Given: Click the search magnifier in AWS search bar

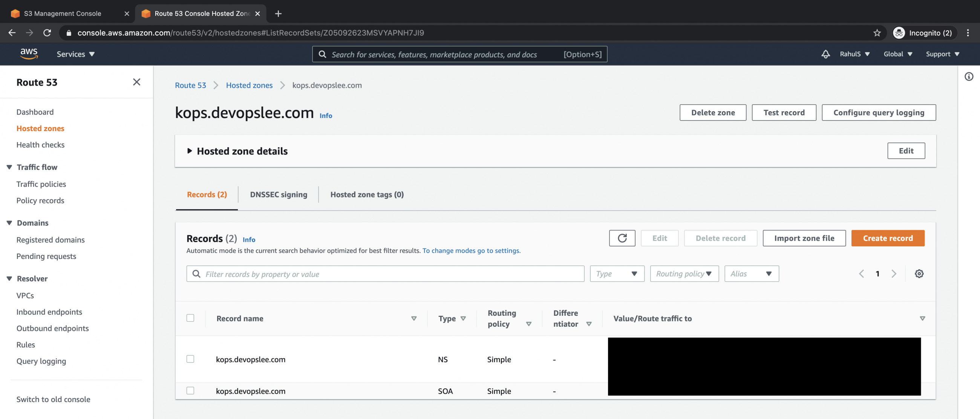Looking at the screenshot, I should [322, 54].
